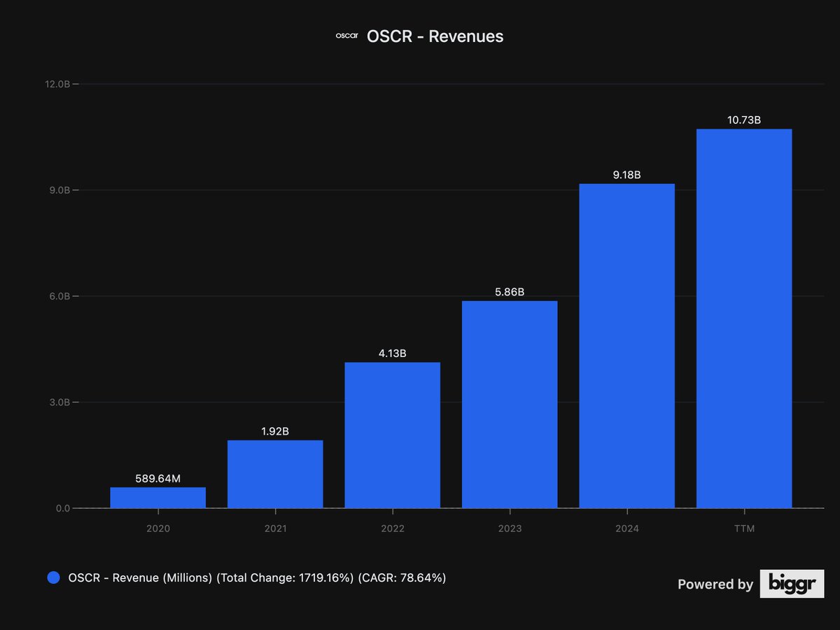The width and height of the screenshot is (840, 630).
Task: Click the blue legend dot for OSCR Revenue
Action: click(53, 578)
